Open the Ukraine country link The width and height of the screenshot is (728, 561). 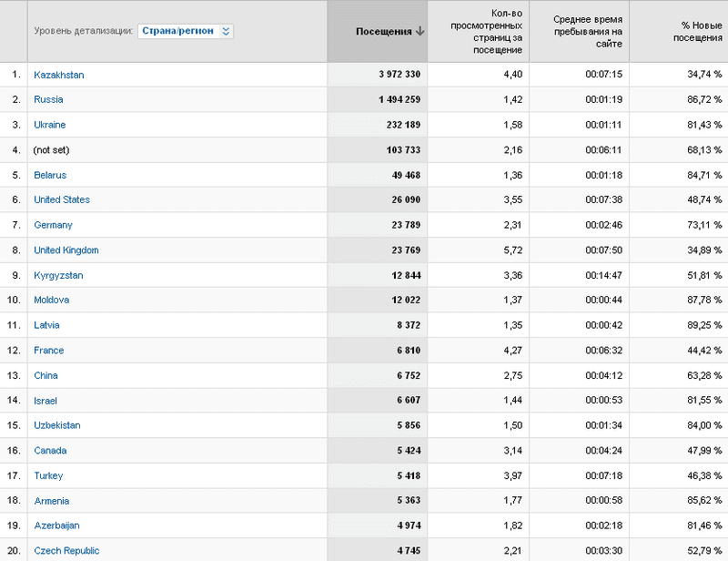pos(50,125)
